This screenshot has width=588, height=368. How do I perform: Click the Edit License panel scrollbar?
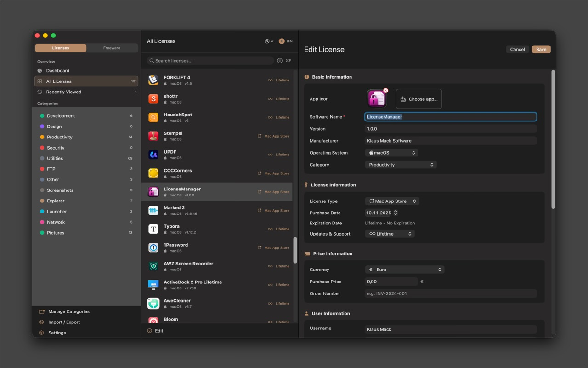pyautogui.click(x=553, y=139)
